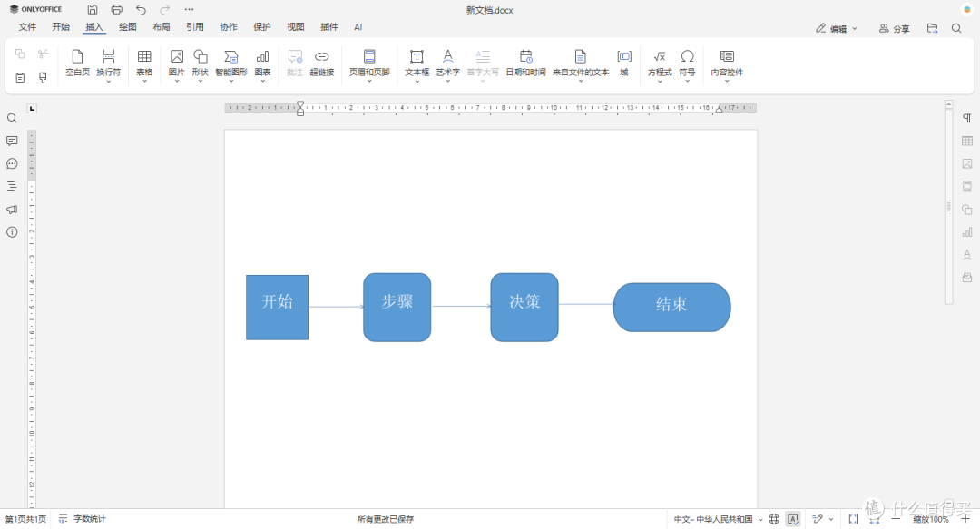Screen dimensions: 980x529
Task: Open the 图表 chart dropdown
Action: [x=262, y=81]
